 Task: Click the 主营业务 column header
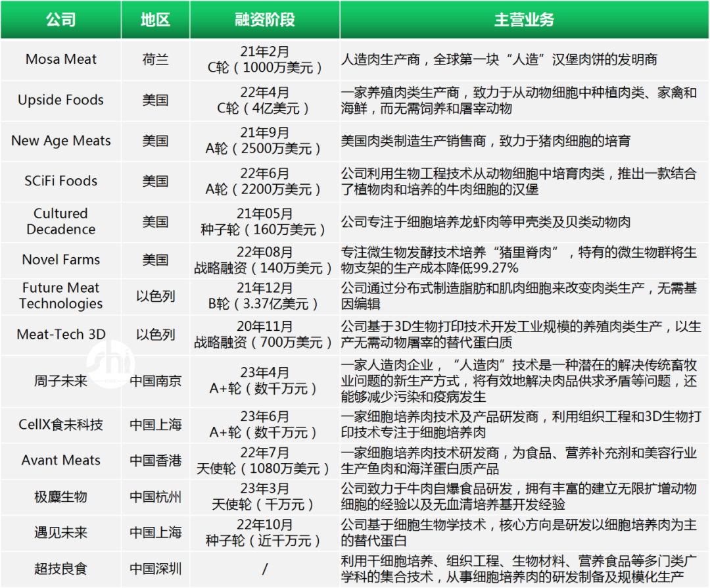pos(524,20)
